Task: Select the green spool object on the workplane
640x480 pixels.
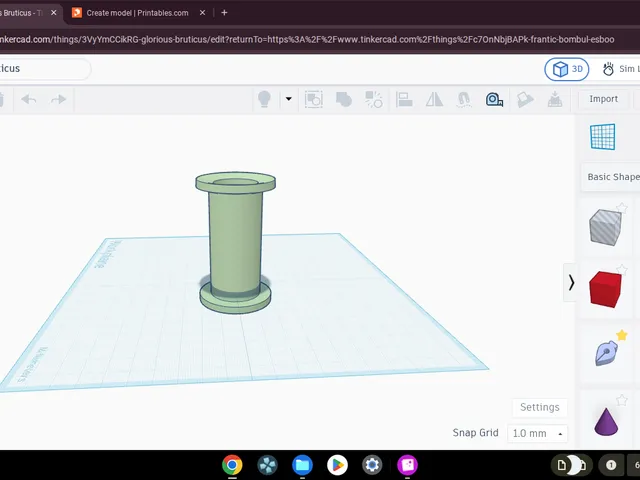Action: (x=235, y=242)
